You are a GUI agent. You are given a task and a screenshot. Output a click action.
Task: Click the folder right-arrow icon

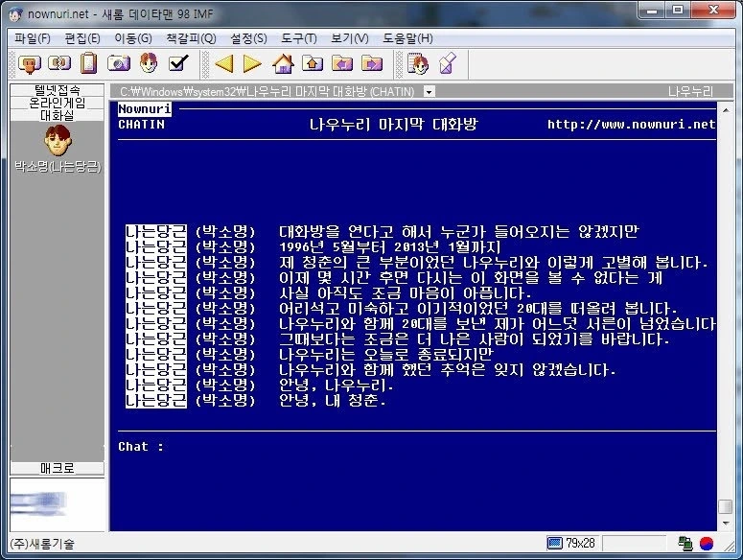click(x=372, y=63)
